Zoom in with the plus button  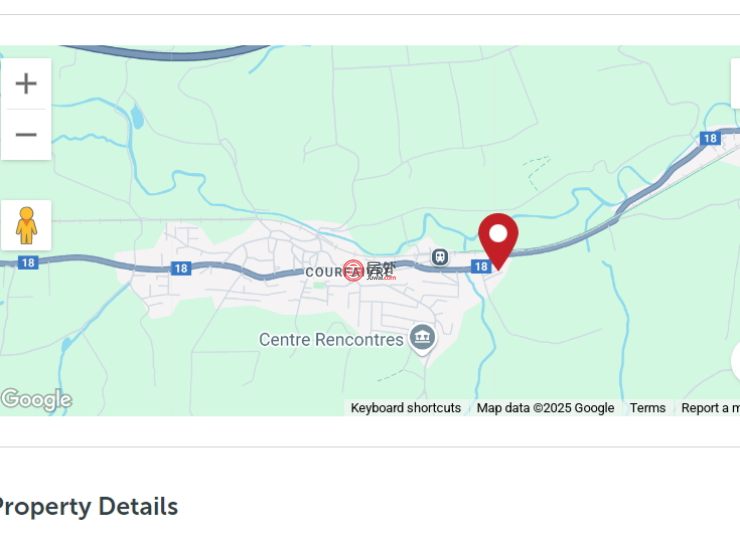(26, 84)
